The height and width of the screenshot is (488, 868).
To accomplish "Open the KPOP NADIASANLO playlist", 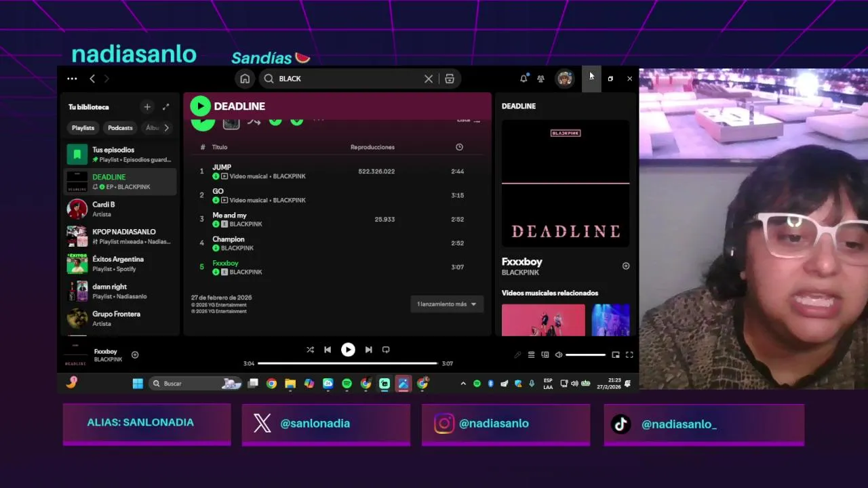I will pyautogui.click(x=120, y=236).
